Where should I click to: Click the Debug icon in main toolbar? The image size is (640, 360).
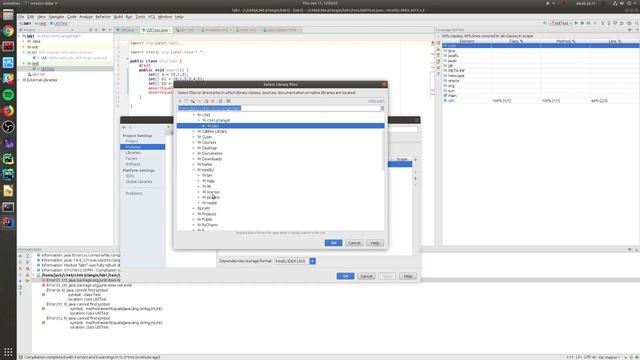pyautogui.click(x=582, y=23)
